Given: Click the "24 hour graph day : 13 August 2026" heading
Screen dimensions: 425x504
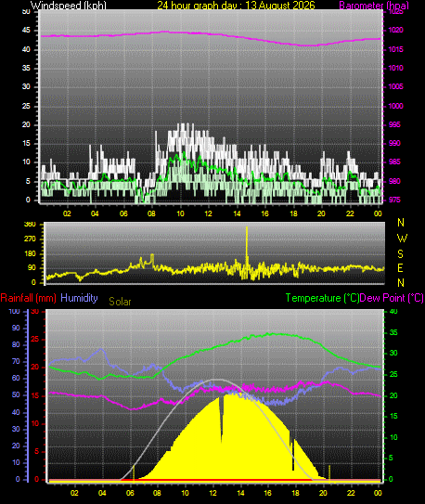Looking at the screenshot, I should (x=236, y=6).
